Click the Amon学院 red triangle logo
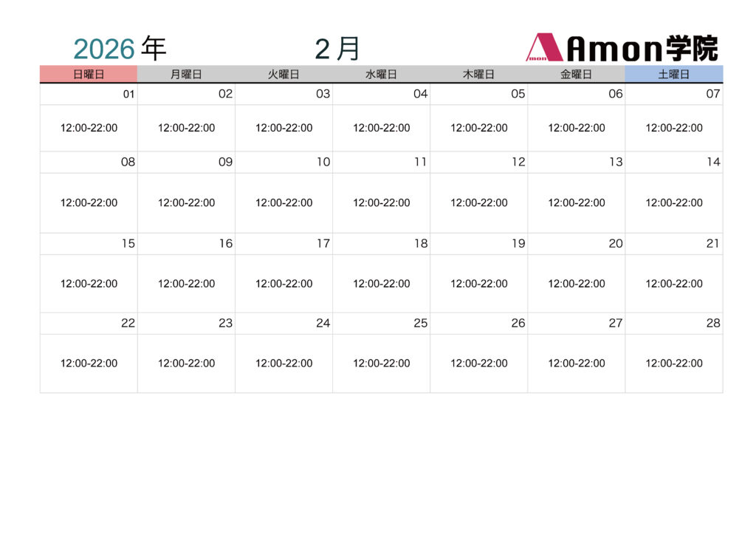 544,48
